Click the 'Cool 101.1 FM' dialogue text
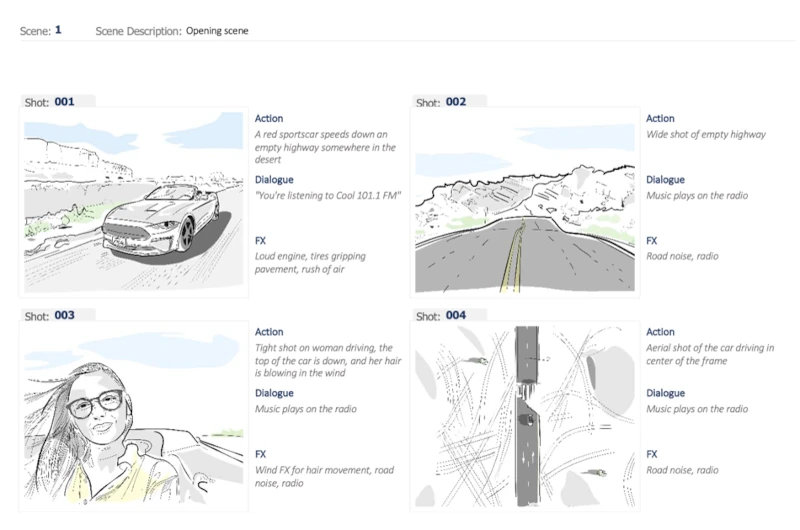This screenshot has width=800, height=530. 327,196
